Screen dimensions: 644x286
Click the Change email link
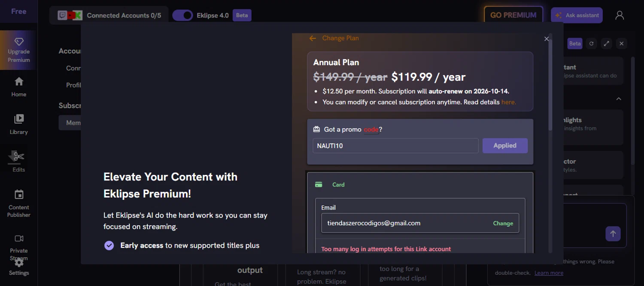(503, 223)
